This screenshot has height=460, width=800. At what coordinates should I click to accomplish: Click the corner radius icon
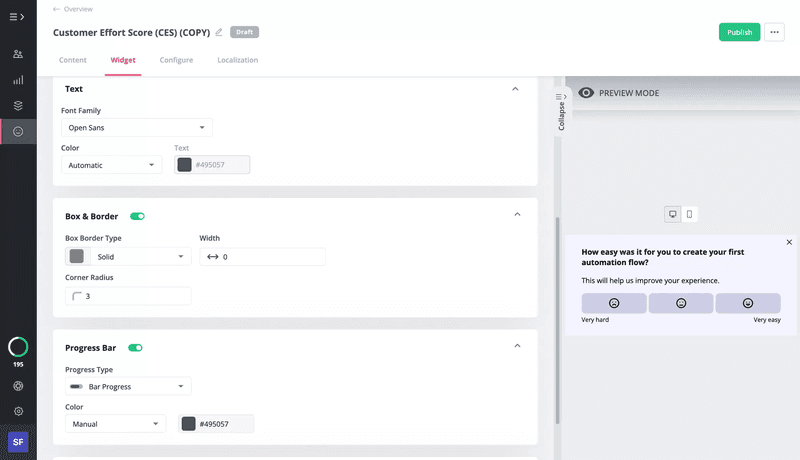[77, 296]
